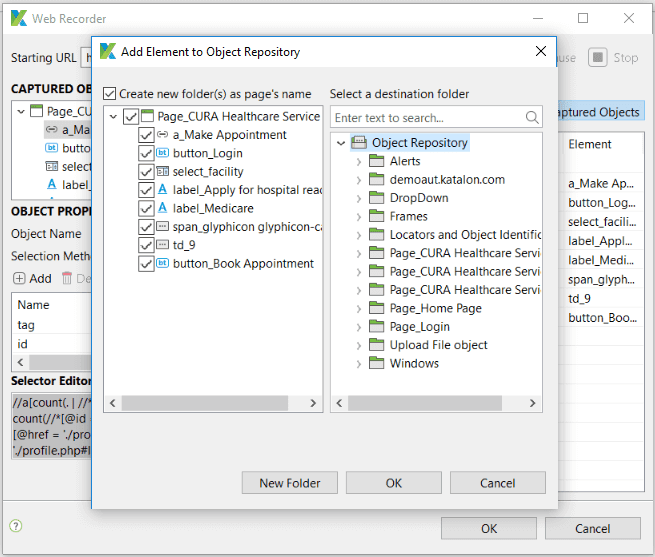This screenshot has width=655, height=557.
Task: Click the Stop recording icon in Web Recorder
Action: pos(598,57)
